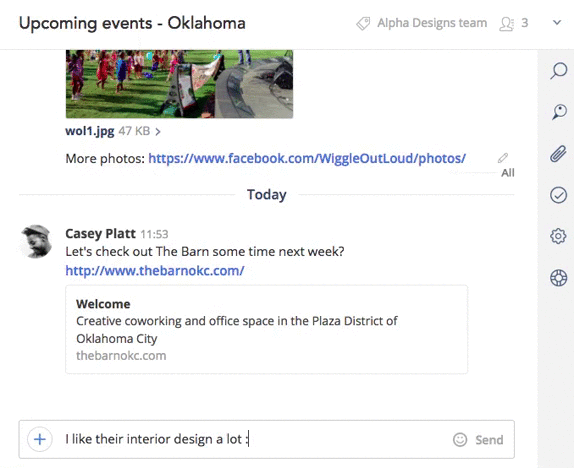Screen dimensions: 574x468
Task: Open the thebarnokc.com link
Action: point(155,271)
